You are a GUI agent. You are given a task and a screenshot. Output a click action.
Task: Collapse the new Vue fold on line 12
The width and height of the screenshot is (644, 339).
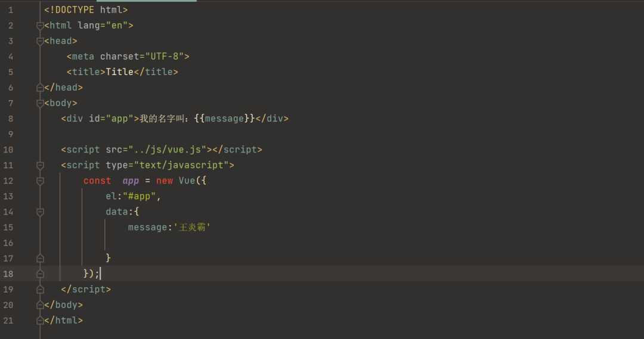click(x=40, y=181)
